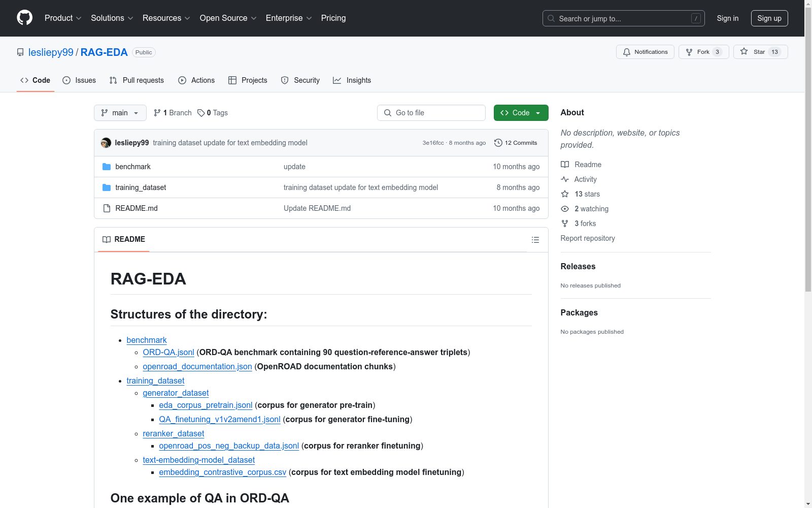This screenshot has height=508, width=812.
Task: Open the README.md file name
Action: pyautogui.click(x=137, y=208)
